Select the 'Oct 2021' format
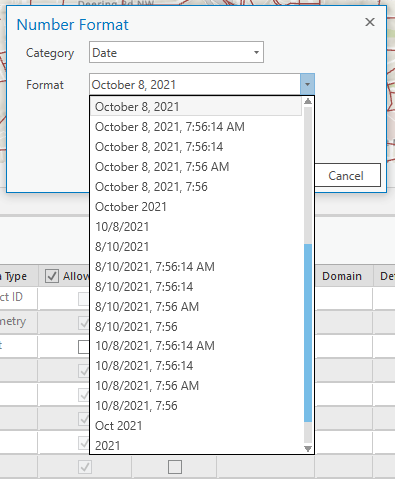This screenshot has width=395, height=480. point(118,426)
